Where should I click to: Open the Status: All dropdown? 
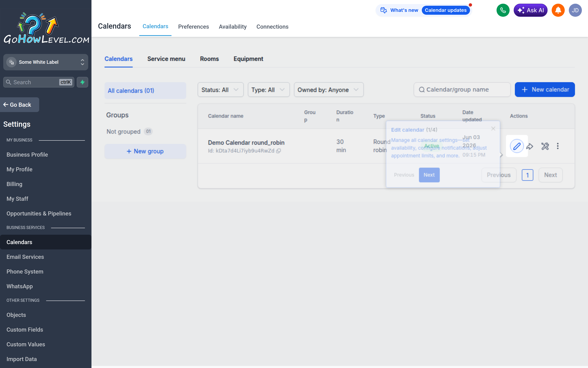point(220,90)
